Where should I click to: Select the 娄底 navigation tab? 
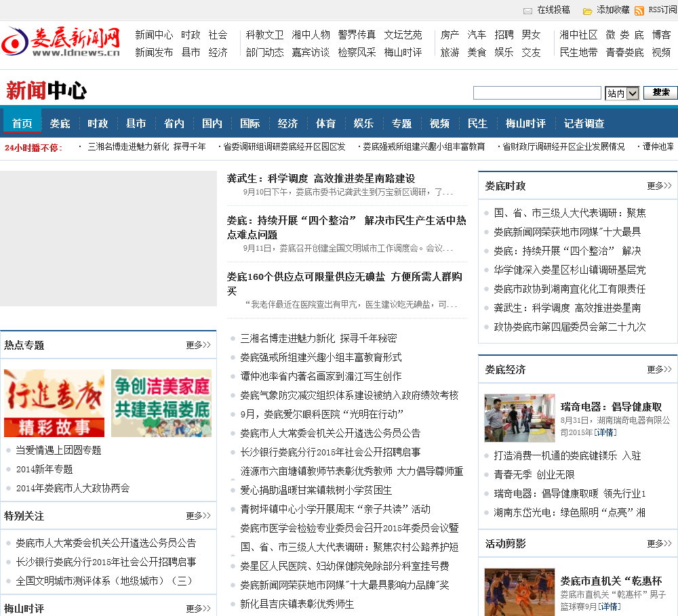click(60, 123)
